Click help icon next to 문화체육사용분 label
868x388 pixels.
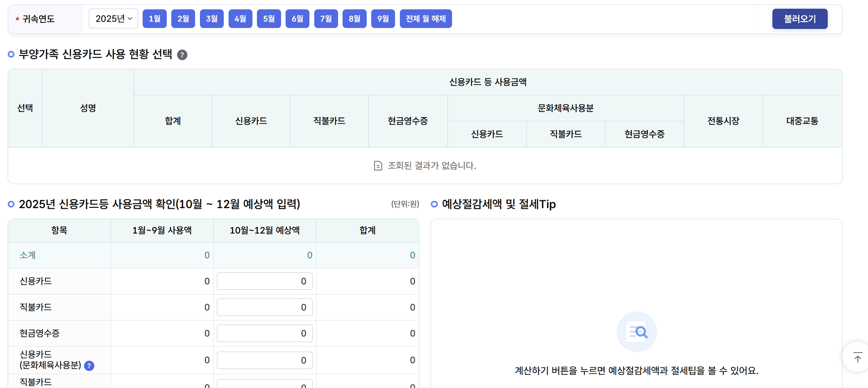tap(89, 365)
